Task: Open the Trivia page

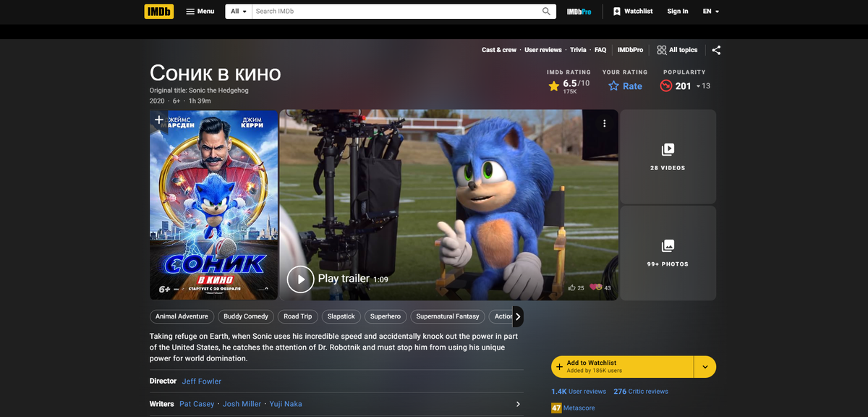Action: 578,50
